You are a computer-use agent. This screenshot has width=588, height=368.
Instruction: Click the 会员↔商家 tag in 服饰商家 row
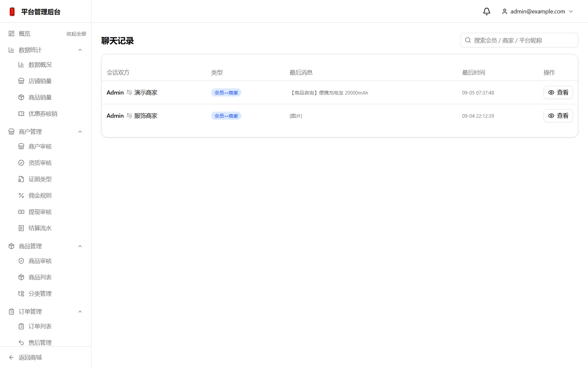[226, 116]
